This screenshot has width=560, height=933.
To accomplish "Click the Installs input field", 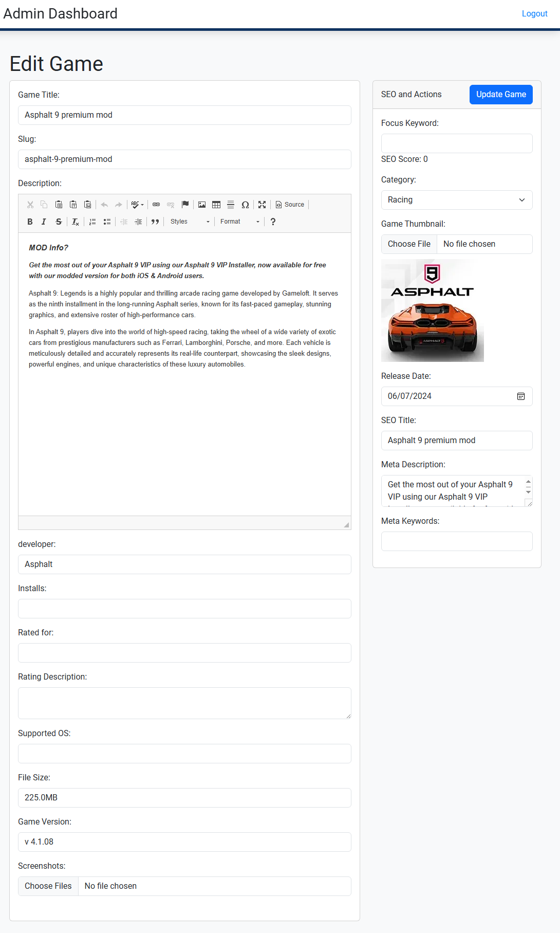I will [184, 609].
